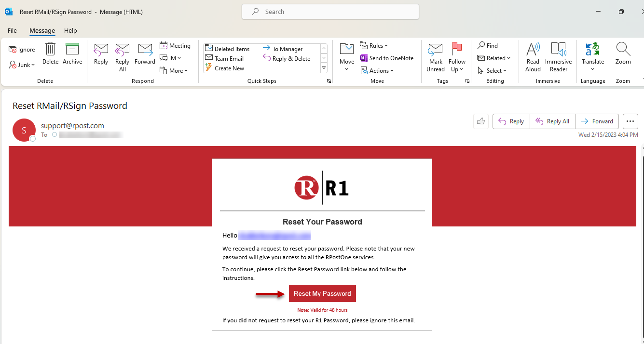Click the Reset Your Password heading

[x=322, y=222]
